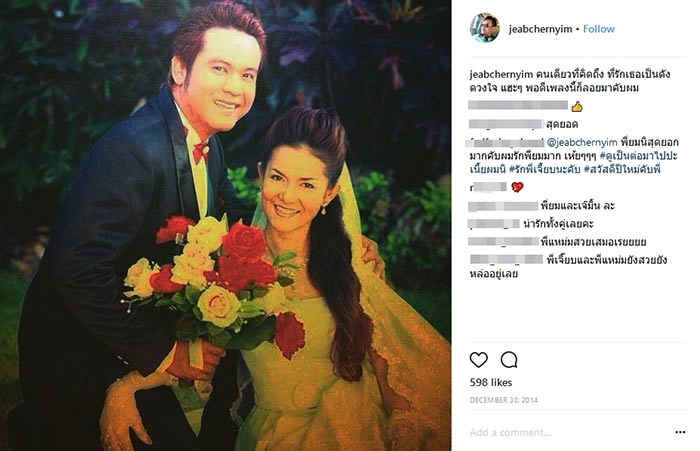The width and height of the screenshot is (700, 451).
Task: Open the @jeabchernyim mention in comment
Action: click(582, 142)
